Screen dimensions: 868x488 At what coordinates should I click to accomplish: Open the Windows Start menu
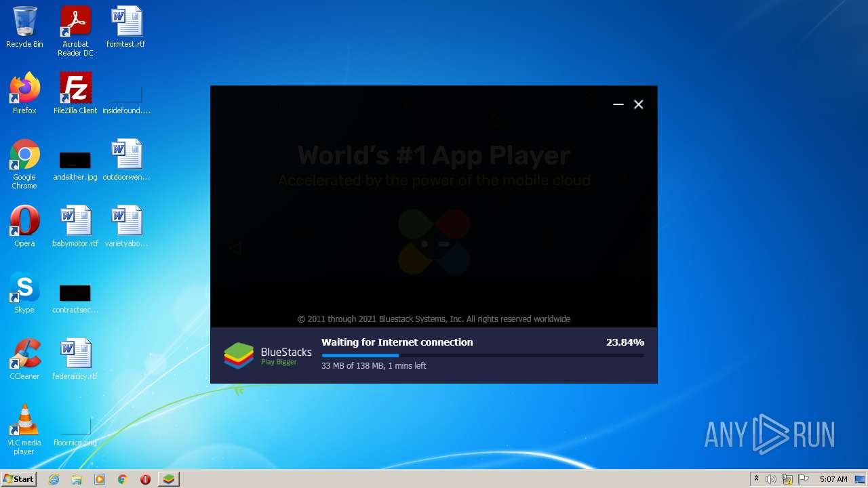[x=19, y=479]
